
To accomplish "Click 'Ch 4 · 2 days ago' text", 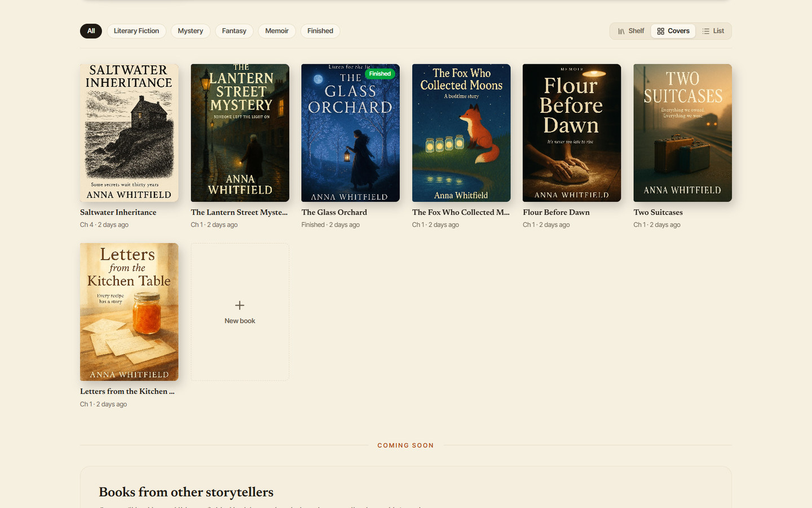I will [x=104, y=225].
